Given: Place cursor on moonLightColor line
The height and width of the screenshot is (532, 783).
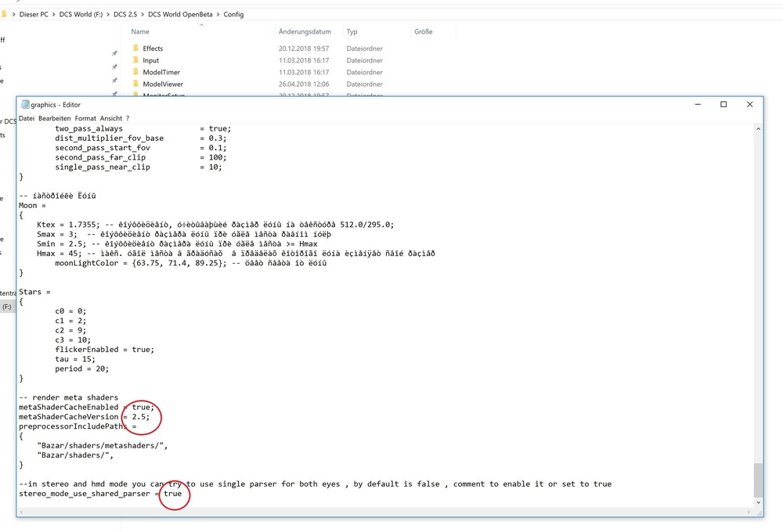Looking at the screenshot, I should tap(191, 263).
